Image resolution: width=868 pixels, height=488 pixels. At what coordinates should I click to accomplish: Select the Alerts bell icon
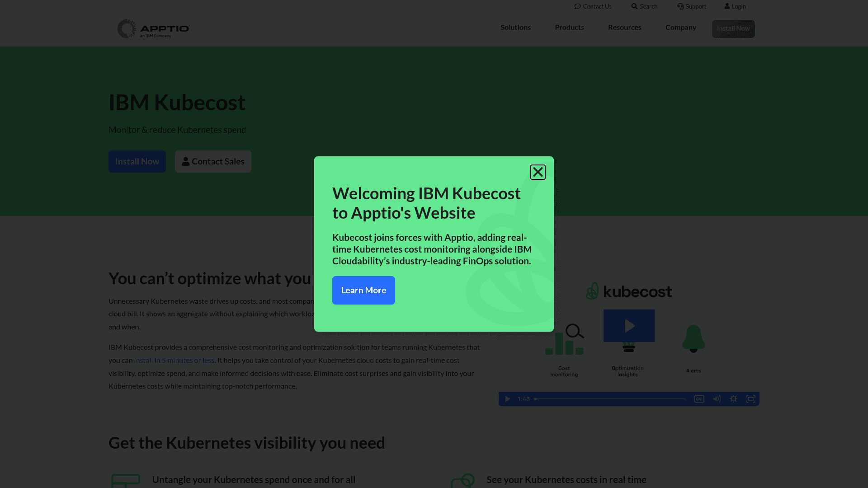pyautogui.click(x=693, y=338)
